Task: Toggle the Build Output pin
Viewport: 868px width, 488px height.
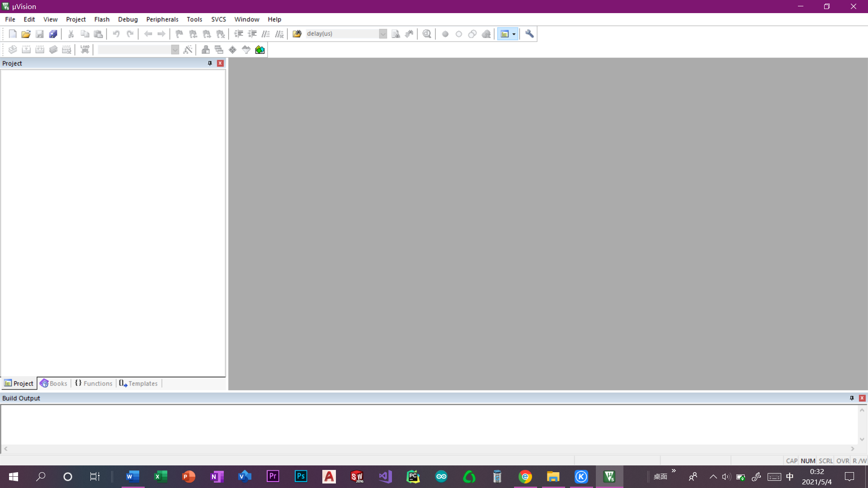Action: click(852, 398)
